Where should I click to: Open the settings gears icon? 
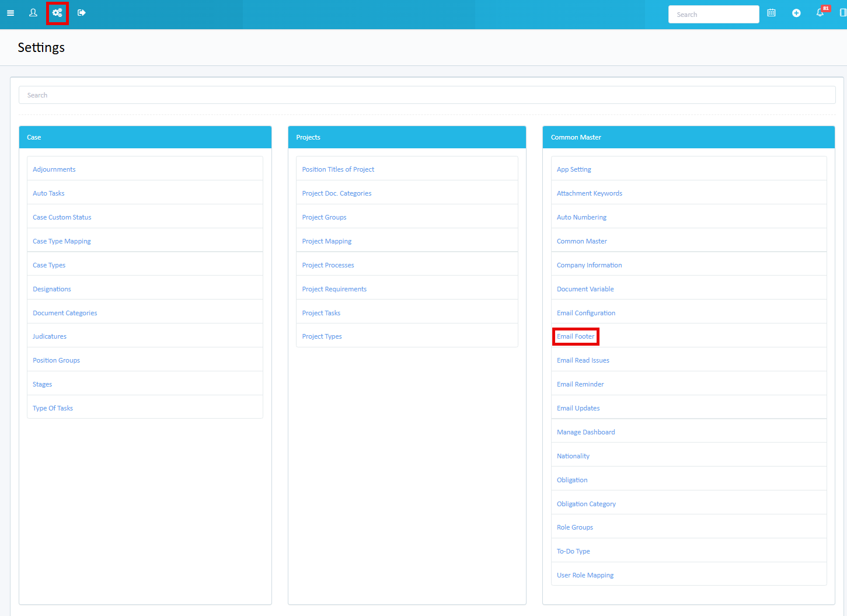coord(57,13)
